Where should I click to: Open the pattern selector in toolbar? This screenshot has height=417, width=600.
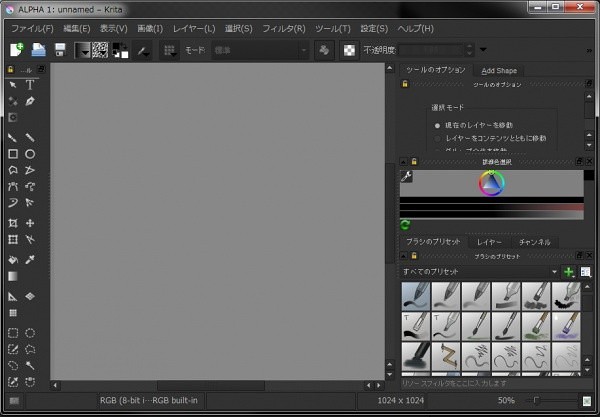click(x=100, y=50)
